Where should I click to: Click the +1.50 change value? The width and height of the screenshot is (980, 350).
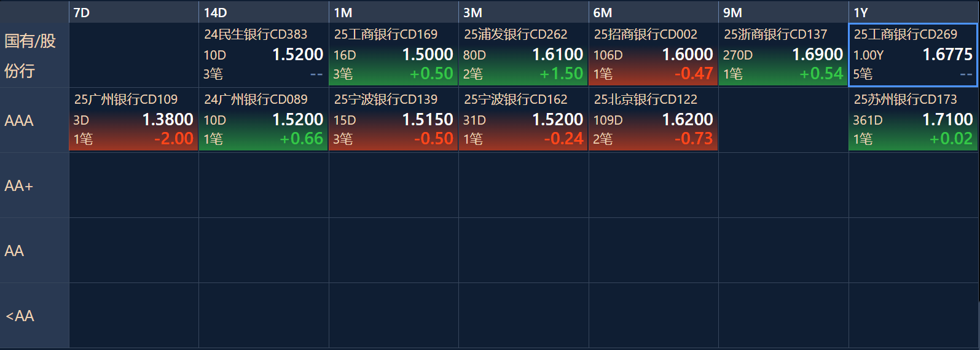click(562, 74)
